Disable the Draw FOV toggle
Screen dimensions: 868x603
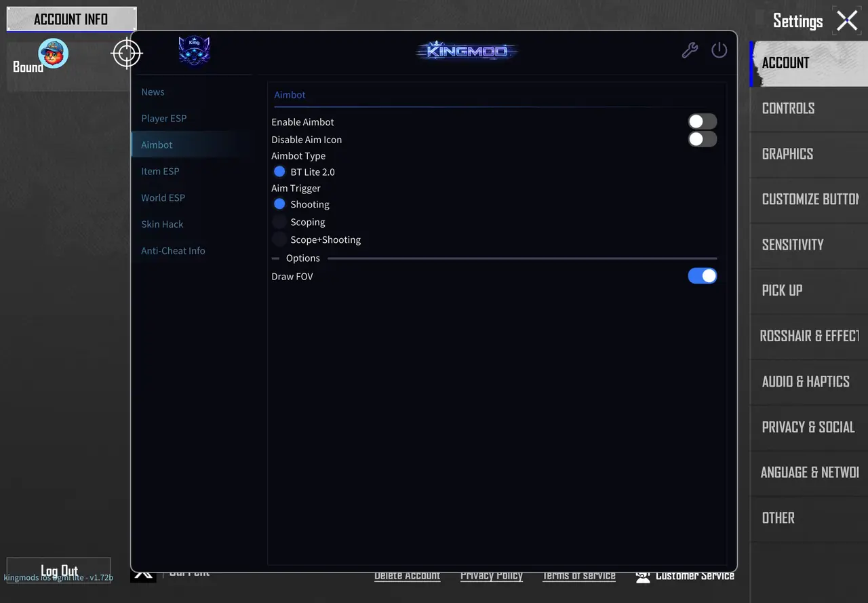702,276
